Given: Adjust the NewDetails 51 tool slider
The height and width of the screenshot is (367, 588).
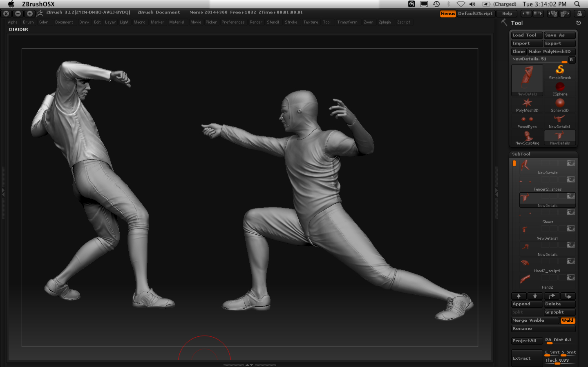Looking at the screenshot, I should (539, 60).
